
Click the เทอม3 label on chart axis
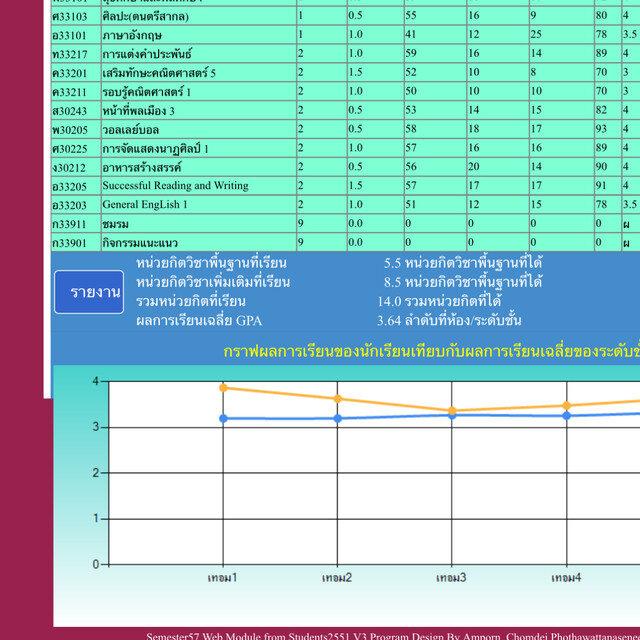click(x=452, y=579)
